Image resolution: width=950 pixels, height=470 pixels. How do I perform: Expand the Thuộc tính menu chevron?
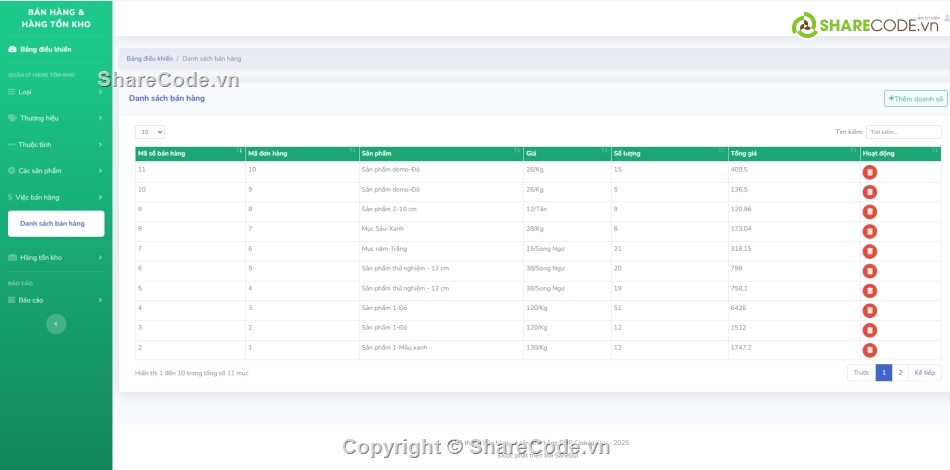click(x=100, y=145)
